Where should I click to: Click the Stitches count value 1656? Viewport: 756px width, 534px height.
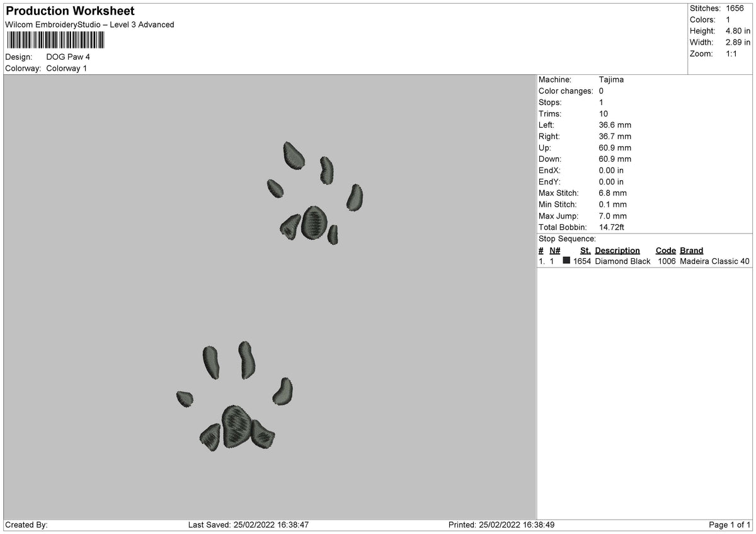point(735,8)
